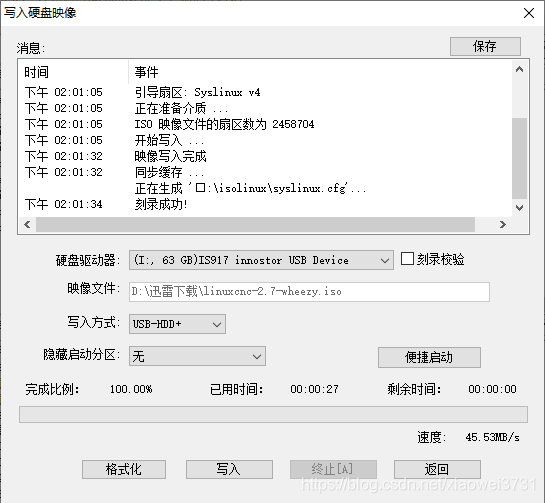
Task: Open the 隐藏启动分区 dropdown
Action: click(197, 356)
